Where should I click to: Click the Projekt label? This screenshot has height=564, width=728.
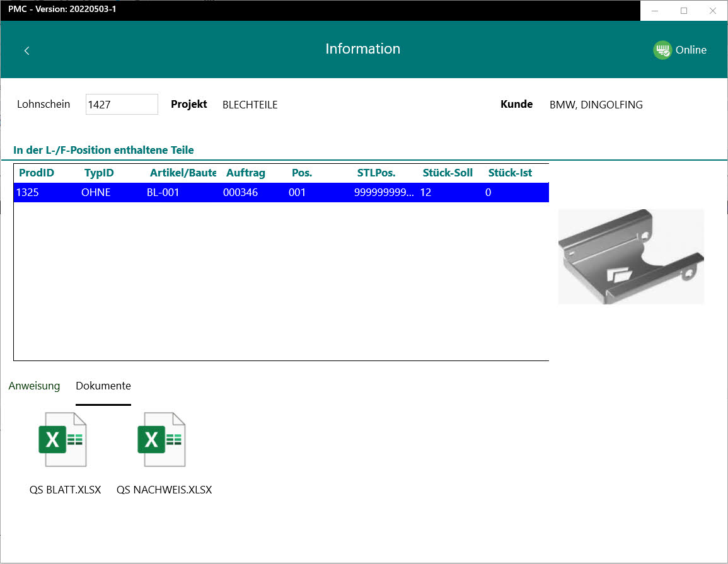pyautogui.click(x=189, y=104)
